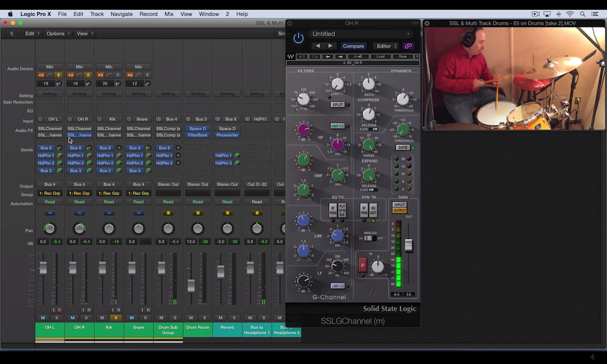Open Notification Center list icon
Image resolution: width=607 pixels, height=364 pixels.
pyautogui.click(x=595, y=14)
